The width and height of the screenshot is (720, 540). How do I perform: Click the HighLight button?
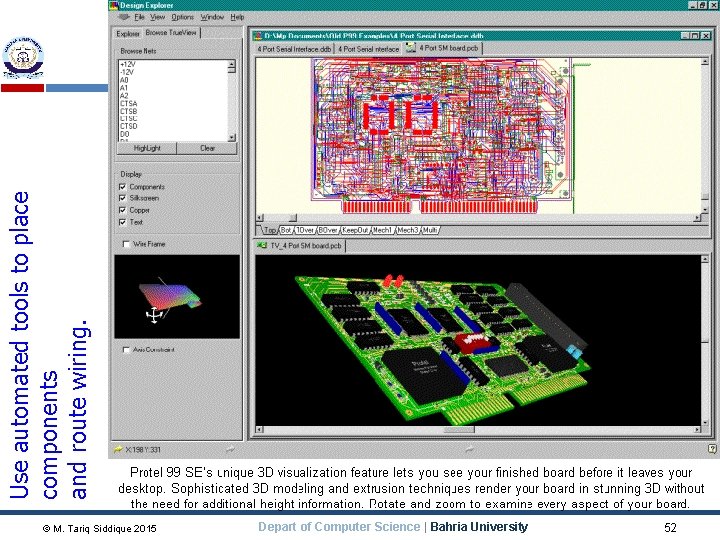(147, 148)
